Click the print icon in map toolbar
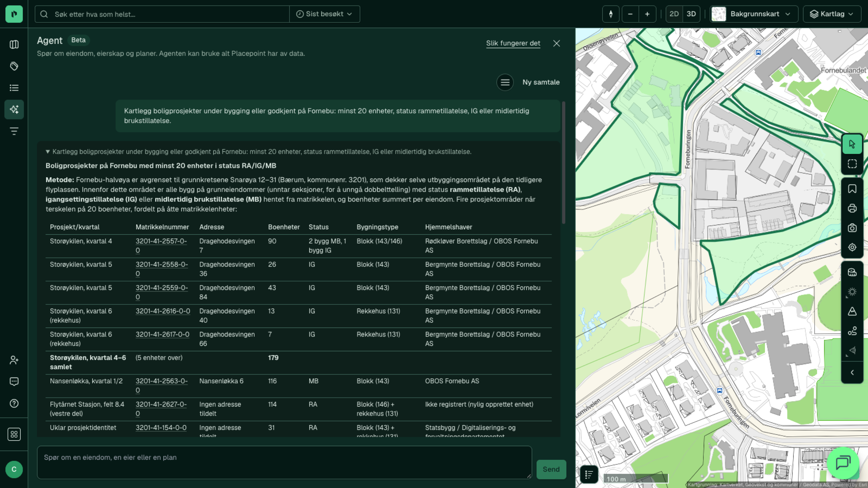Viewport: 868px width, 488px height. point(852,208)
